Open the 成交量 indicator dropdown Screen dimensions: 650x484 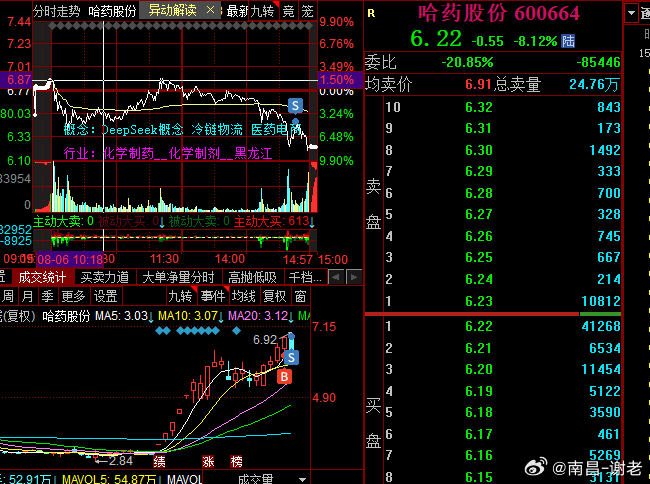(x=302, y=479)
